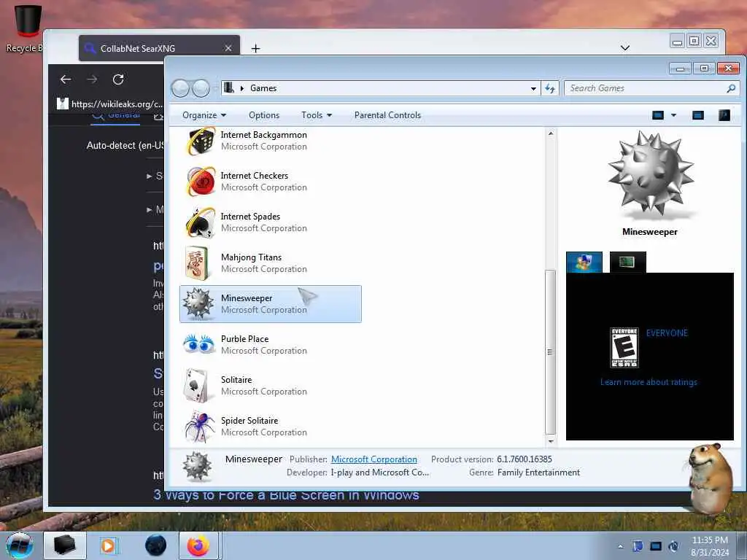
Task: Click the Minesweeper mine icon in list
Action: tap(198, 303)
